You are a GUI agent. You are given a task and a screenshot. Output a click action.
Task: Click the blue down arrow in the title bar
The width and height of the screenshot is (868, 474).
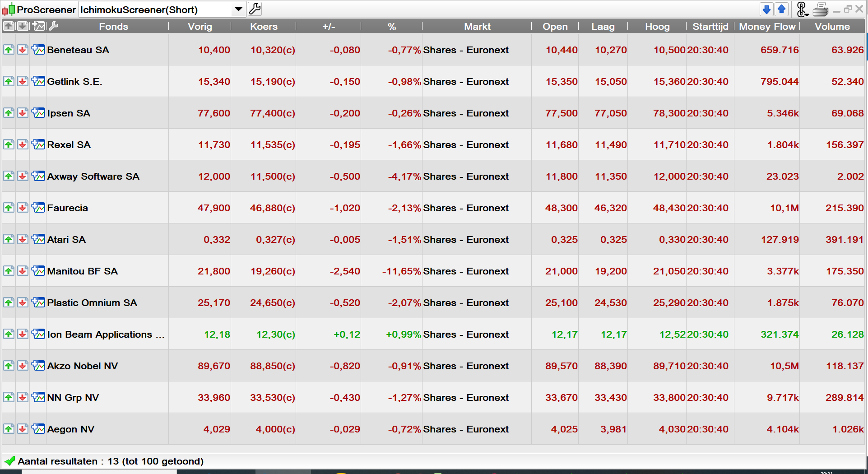766,9
